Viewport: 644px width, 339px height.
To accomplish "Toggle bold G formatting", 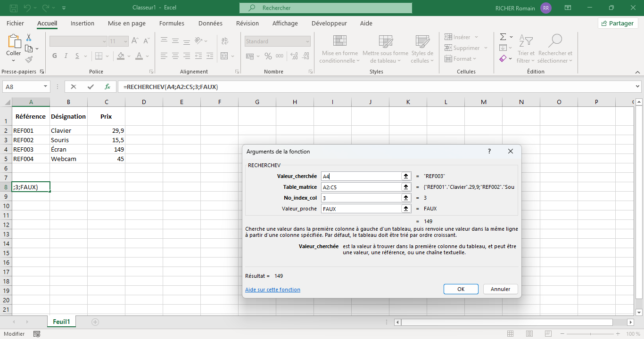I will tap(55, 56).
